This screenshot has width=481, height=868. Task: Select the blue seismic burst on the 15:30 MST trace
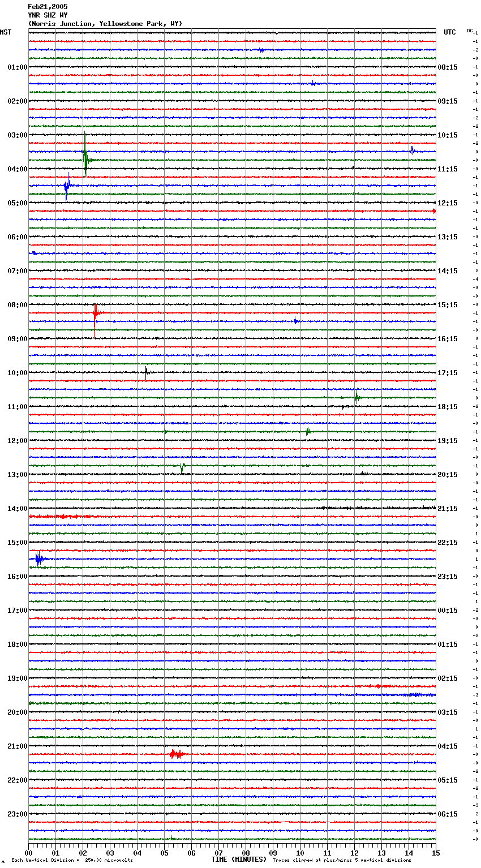point(38,559)
